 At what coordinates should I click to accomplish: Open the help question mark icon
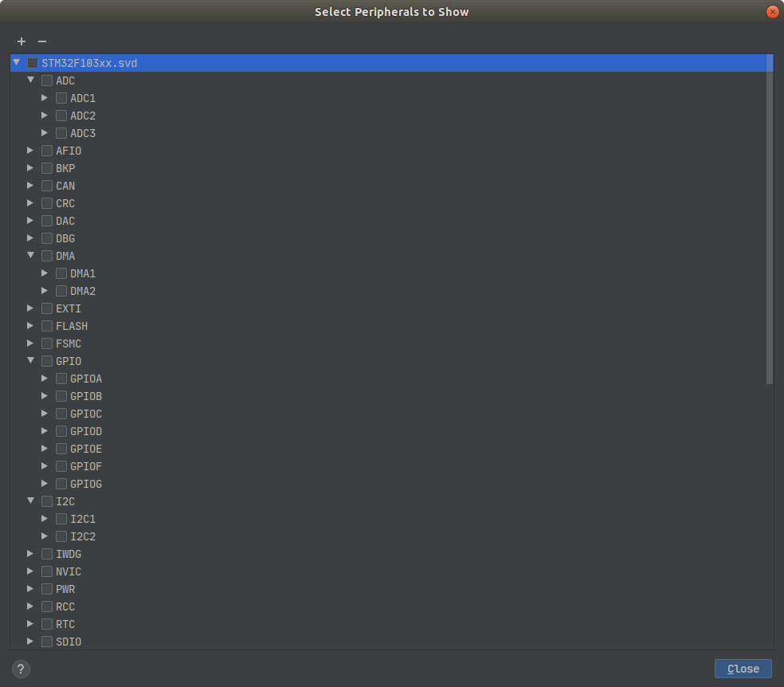click(21, 669)
